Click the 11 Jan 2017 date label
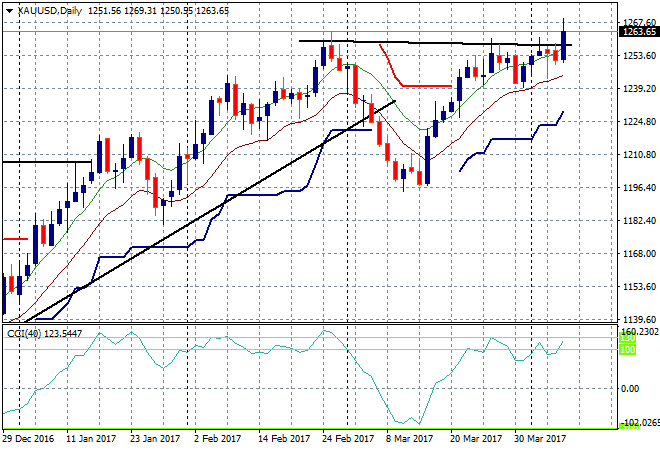 click(91, 439)
